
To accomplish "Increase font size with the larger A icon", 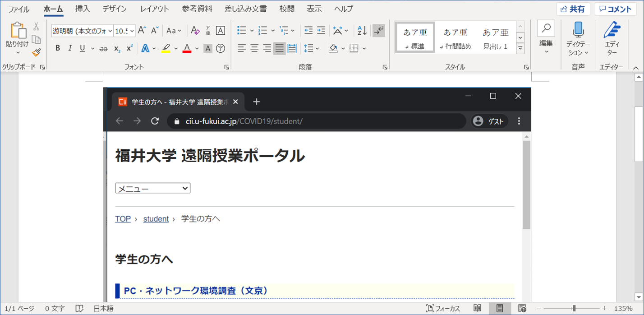I will pyautogui.click(x=142, y=31).
